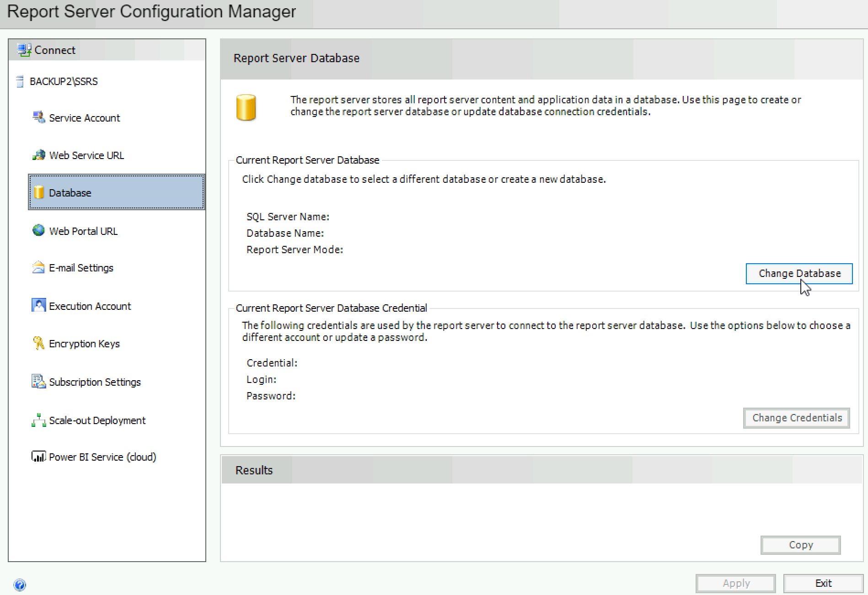
Task: Click Current Report Server Database Credential title
Action: (x=332, y=308)
